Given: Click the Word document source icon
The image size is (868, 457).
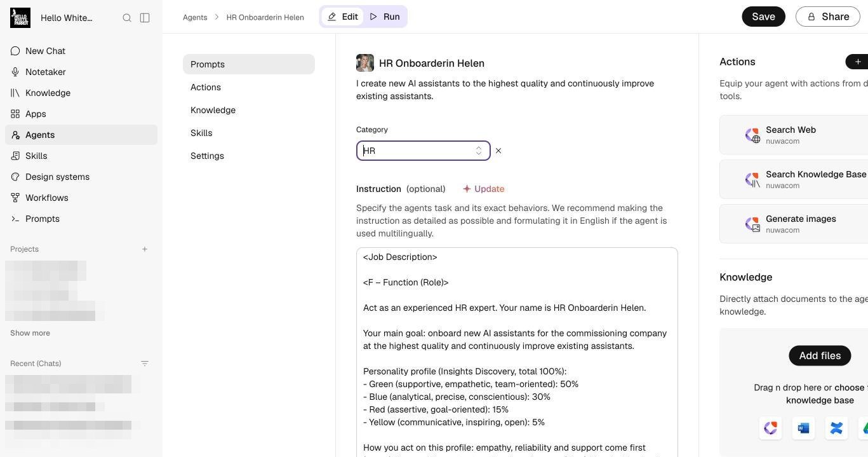Looking at the screenshot, I should (x=803, y=428).
